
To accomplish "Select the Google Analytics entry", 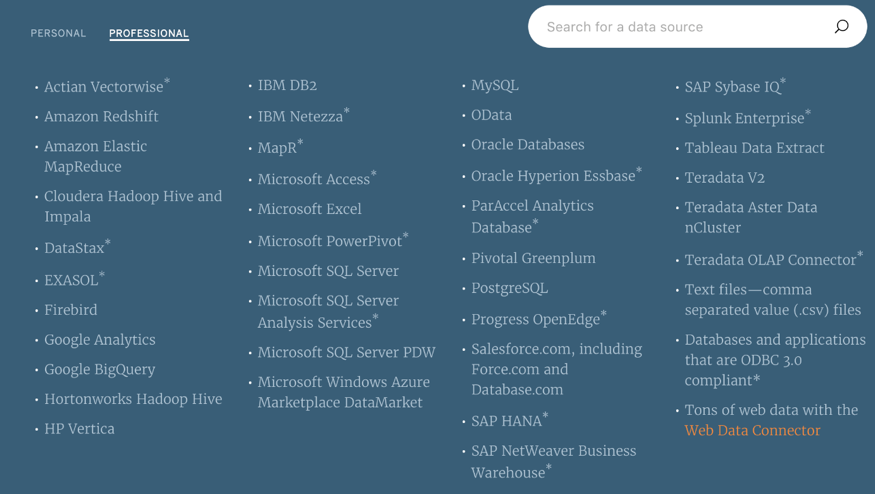I will [100, 340].
